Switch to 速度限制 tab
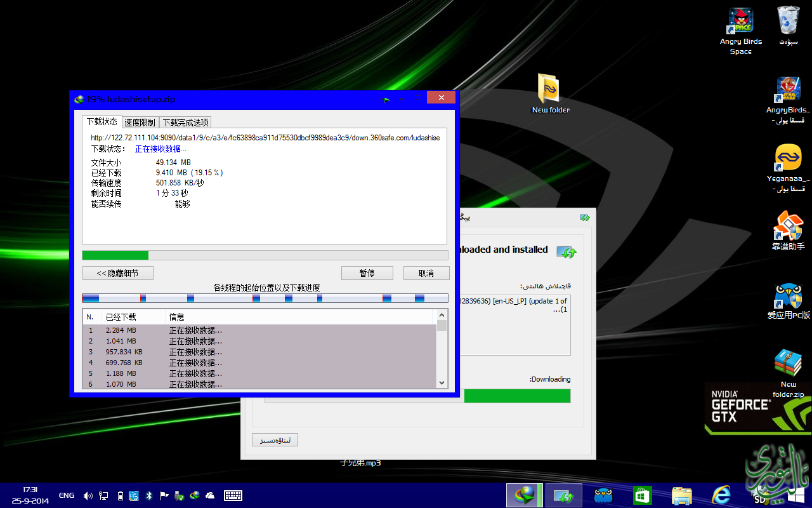The width and height of the screenshot is (812, 508). pyautogui.click(x=140, y=123)
